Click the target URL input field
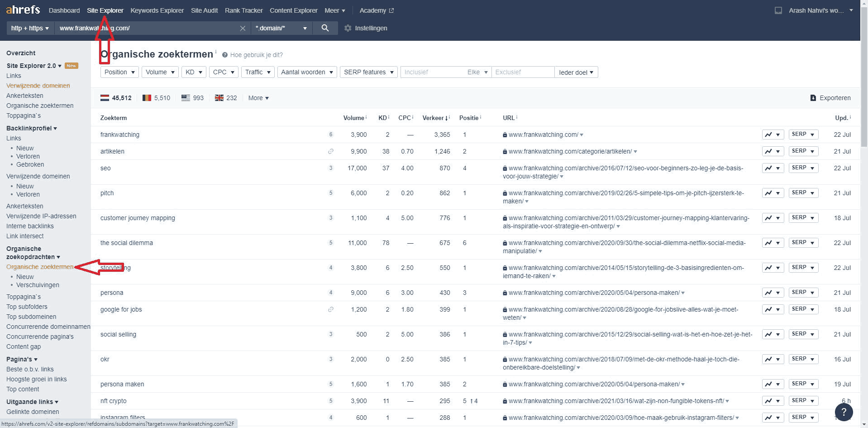868x428 pixels. click(147, 28)
